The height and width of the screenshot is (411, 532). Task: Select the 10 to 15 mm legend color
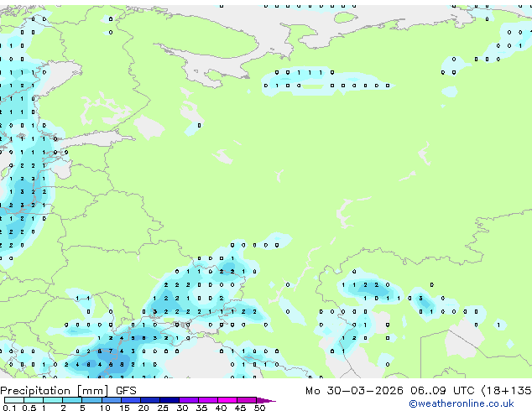(111, 400)
